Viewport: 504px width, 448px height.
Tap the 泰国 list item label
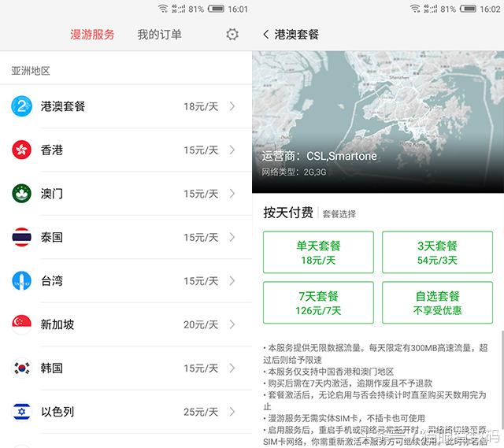pyautogui.click(x=51, y=238)
